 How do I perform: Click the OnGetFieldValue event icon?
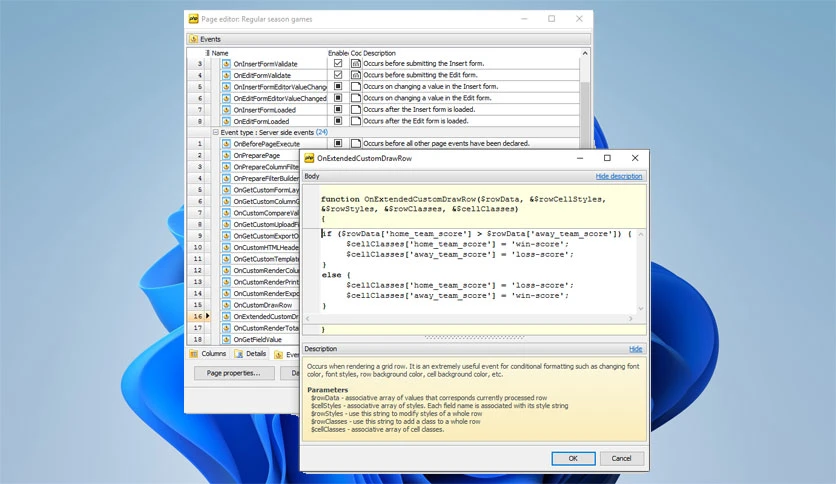click(x=226, y=340)
